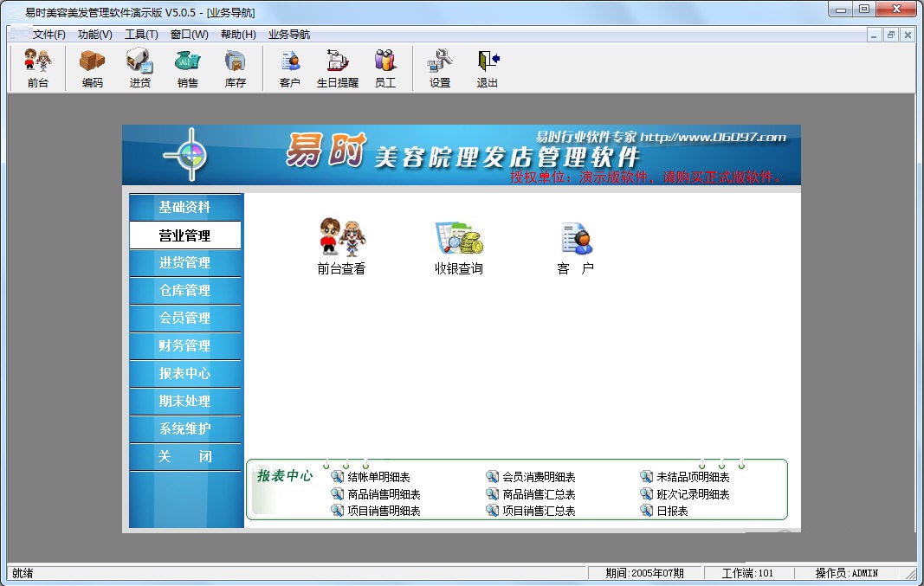Open the 生日提醒 (Birthday Reminder) icon
This screenshot has height=586, width=924.
tap(336, 68)
